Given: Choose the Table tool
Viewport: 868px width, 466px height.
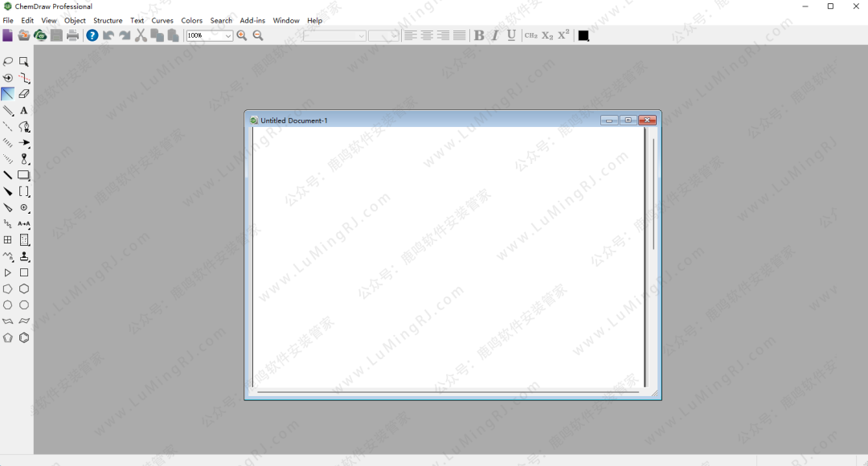Looking at the screenshot, I should 8,240.
